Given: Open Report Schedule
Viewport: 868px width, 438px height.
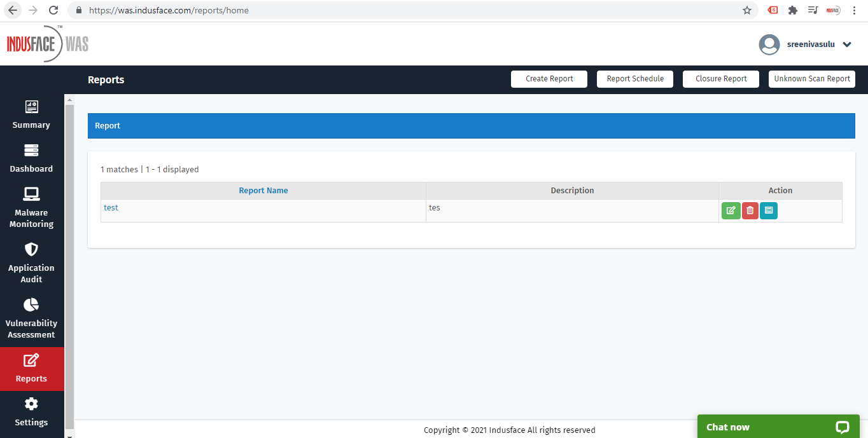Looking at the screenshot, I should (x=635, y=79).
